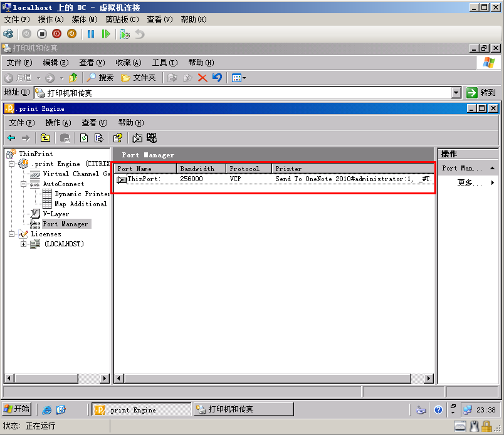Open the Action menu of .print Engine

pos(58,122)
